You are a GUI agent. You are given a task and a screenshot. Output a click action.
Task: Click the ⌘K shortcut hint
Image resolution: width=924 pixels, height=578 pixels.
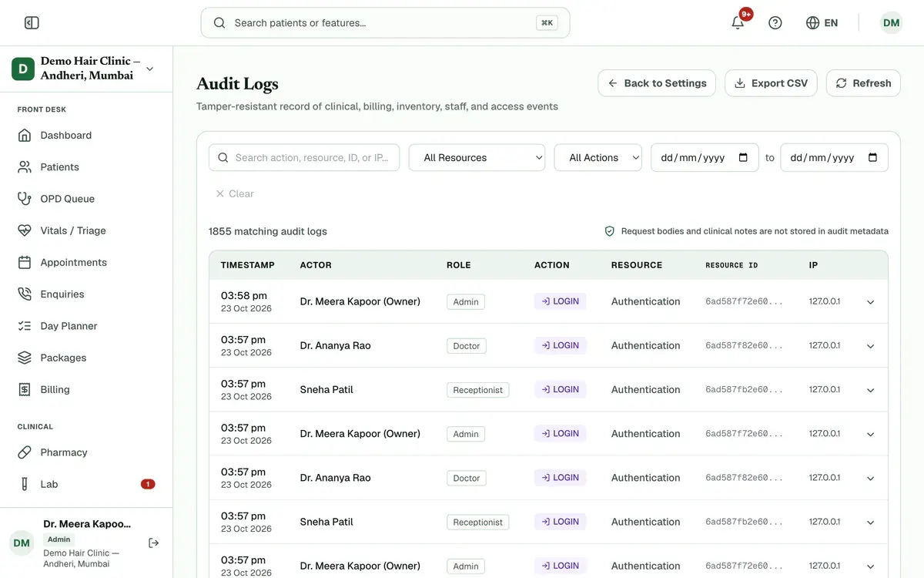pos(547,23)
